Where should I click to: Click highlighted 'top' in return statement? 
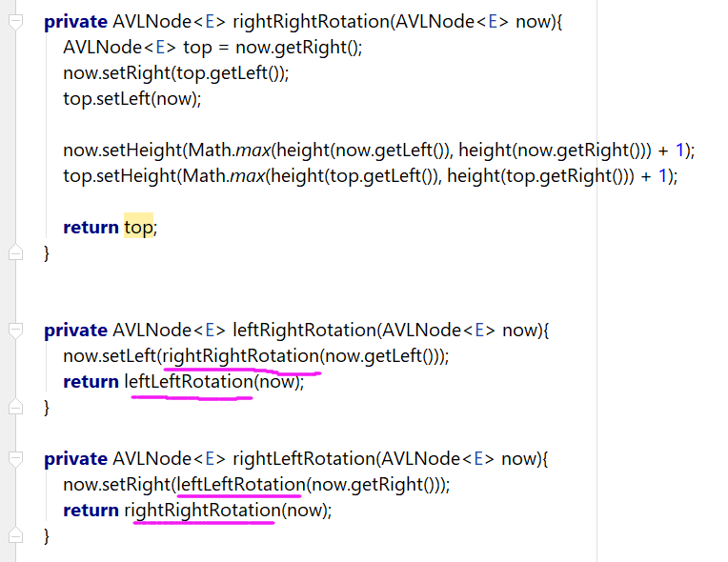(138, 227)
